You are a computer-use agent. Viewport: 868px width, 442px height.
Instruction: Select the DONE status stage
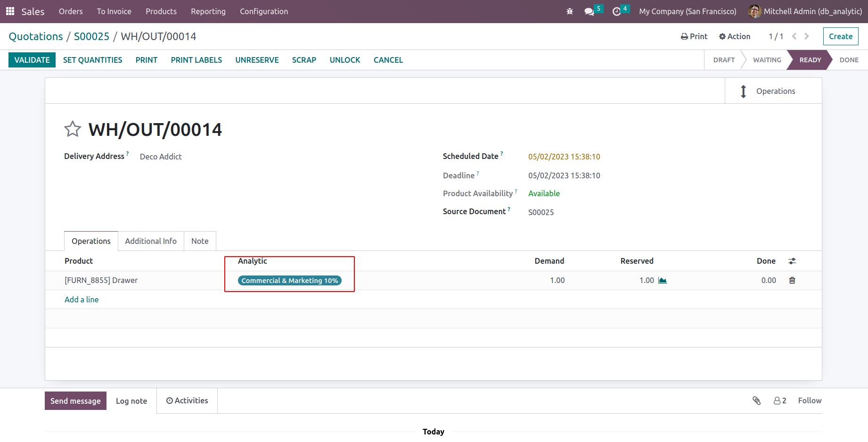(849, 60)
